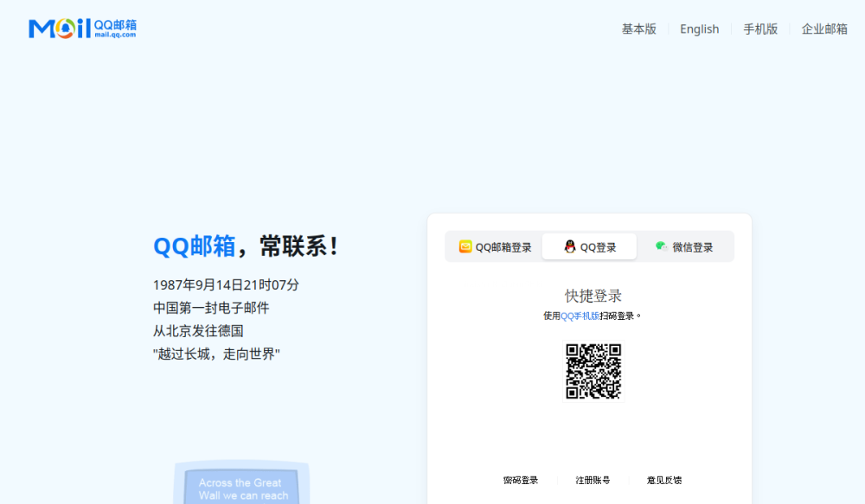The width and height of the screenshot is (865, 504).
Task: Open 手机版 mobile version link
Action: click(x=760, y=29)
